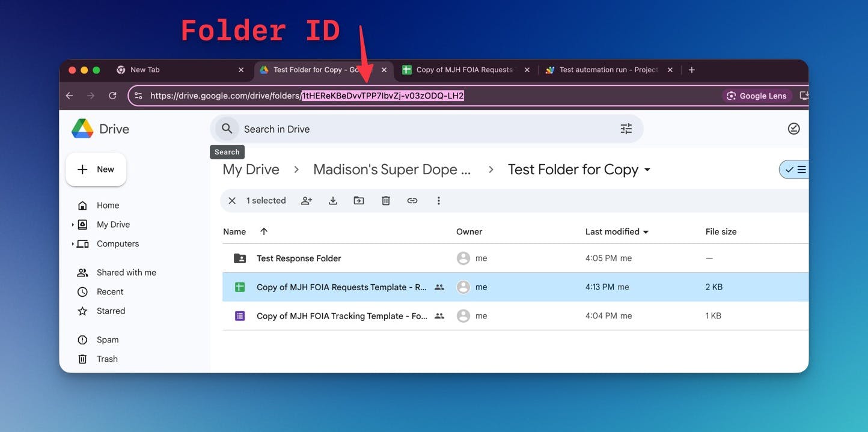Viewport: 868px width, 432px height.
Task: Move the selected item to trash
Action: coord(385,200)
